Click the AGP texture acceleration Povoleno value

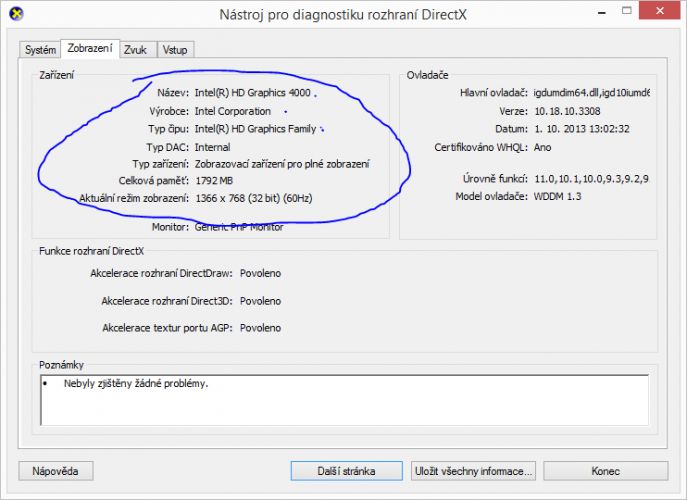click(x=260, y=328)
